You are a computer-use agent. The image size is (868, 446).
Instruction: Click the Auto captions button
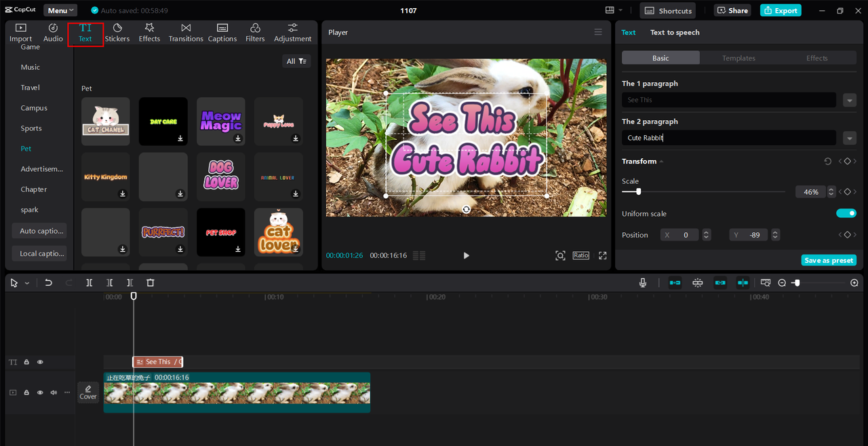[39, 231]
